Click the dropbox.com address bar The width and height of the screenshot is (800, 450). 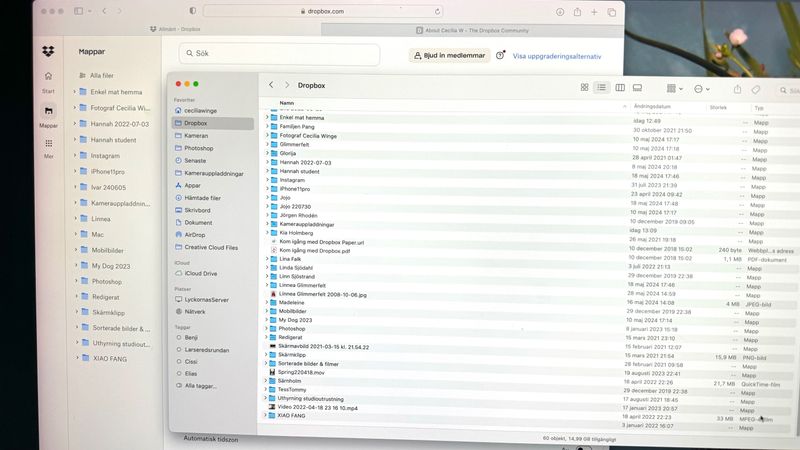coord(323,11)
